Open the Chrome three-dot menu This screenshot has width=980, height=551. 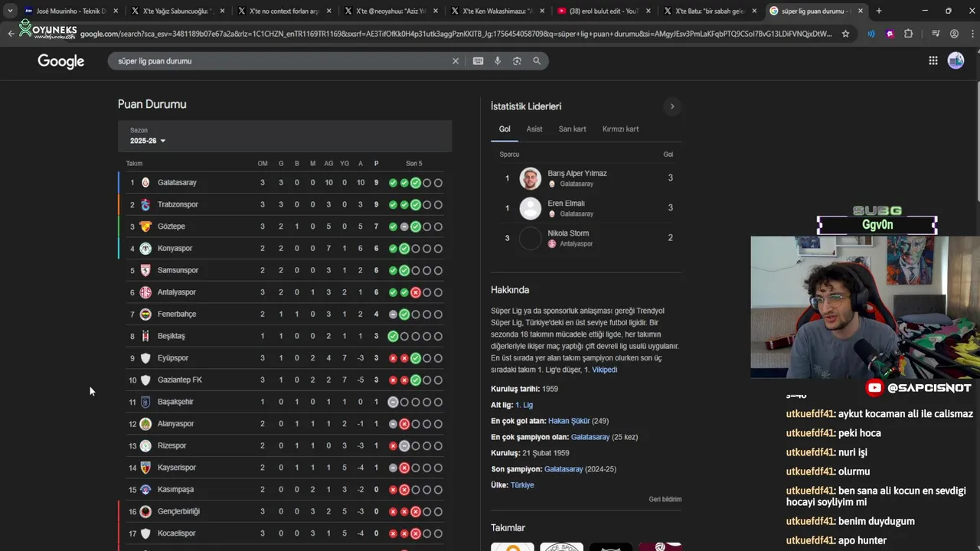coord(971,34)
